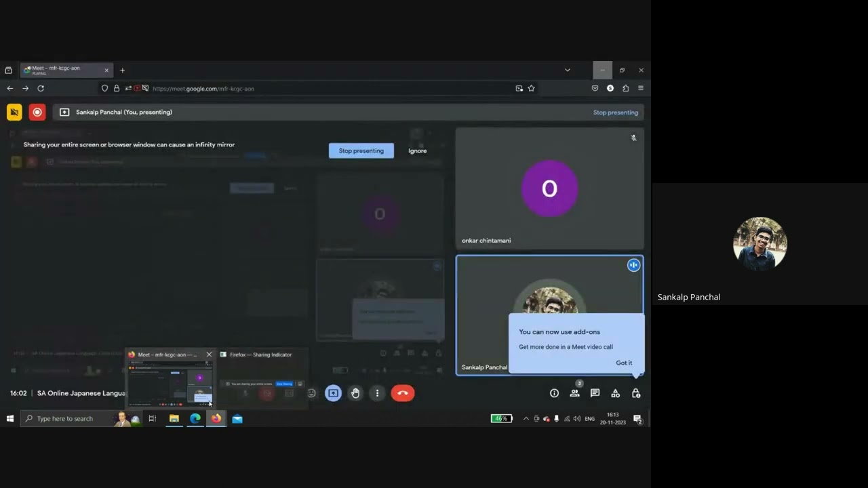Click Stop presenting link in the top bar
This screenshot has width=868, height=488.
coord(615,113)
